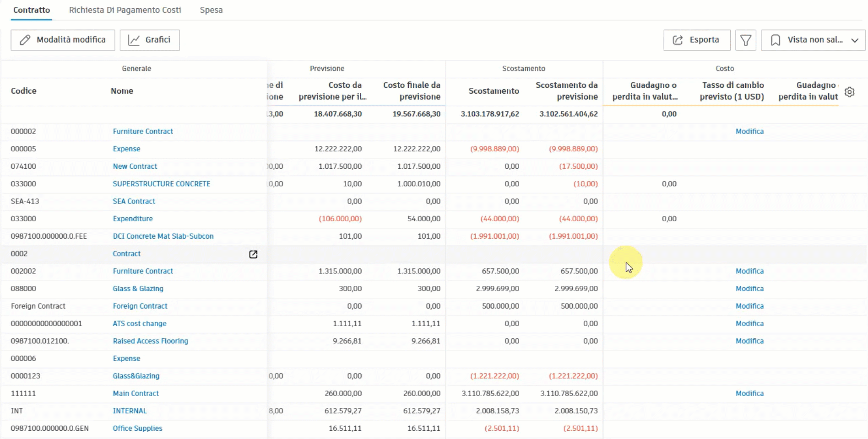The height and width of the screenshot is (439, 868).
Task: Open Contract 0002 via its external link icon
Action: pos(253,255)
